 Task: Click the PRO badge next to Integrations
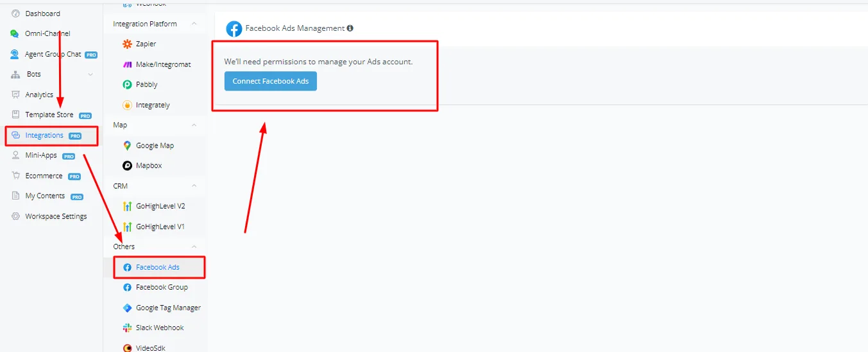click(75, 136)
